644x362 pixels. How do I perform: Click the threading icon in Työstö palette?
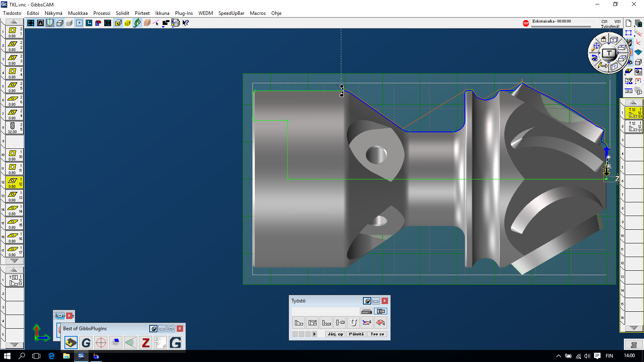tap(326, 323)
